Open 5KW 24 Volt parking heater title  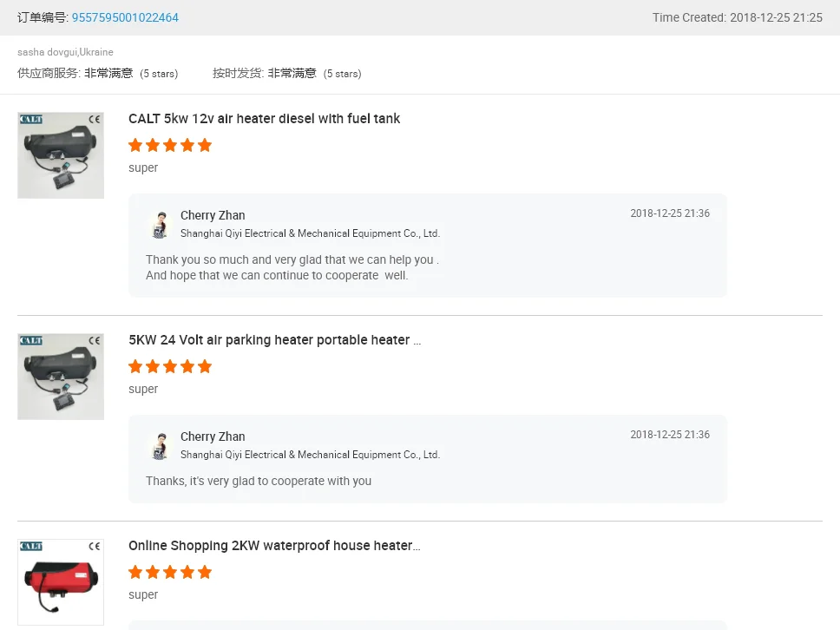click(x=274, y=340)
